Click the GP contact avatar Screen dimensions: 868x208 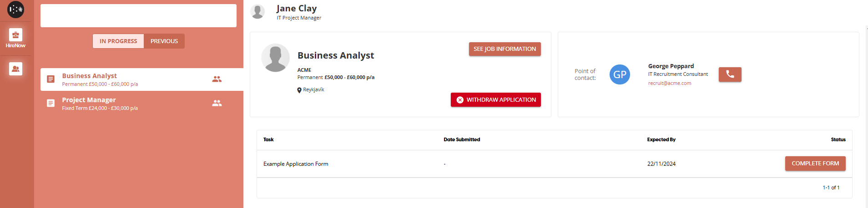(x=620, y=74)
